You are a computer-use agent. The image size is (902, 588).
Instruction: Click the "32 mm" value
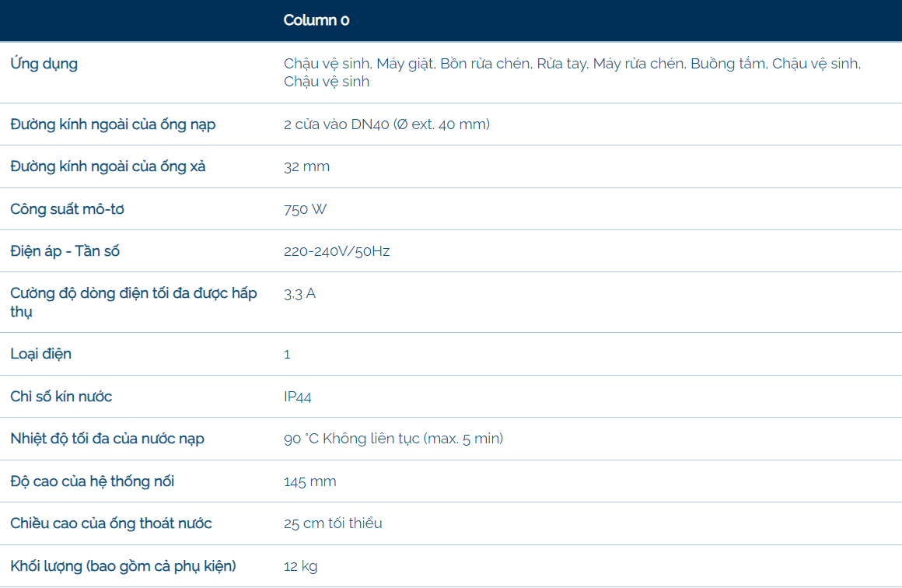(x=306, y=166)
